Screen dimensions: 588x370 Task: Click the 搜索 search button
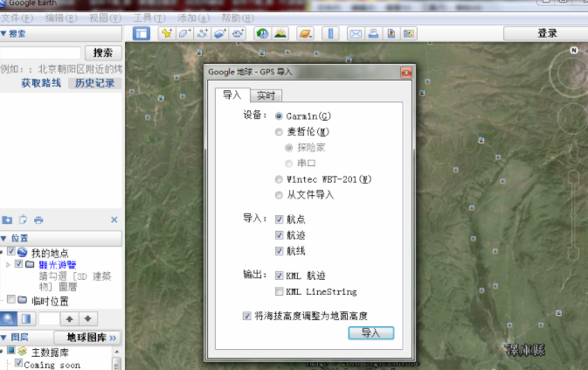(103, 52)
